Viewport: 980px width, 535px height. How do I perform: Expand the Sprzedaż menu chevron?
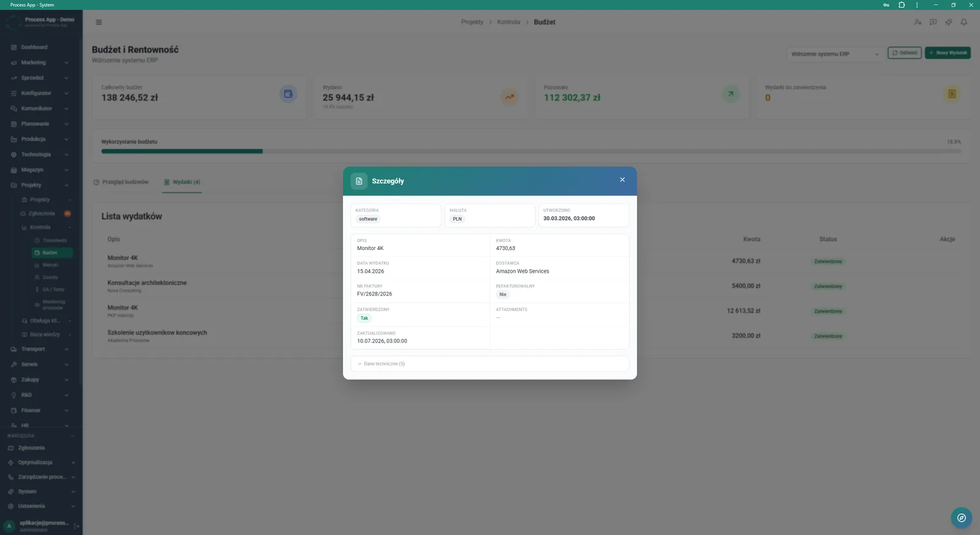tap(66, 78)
